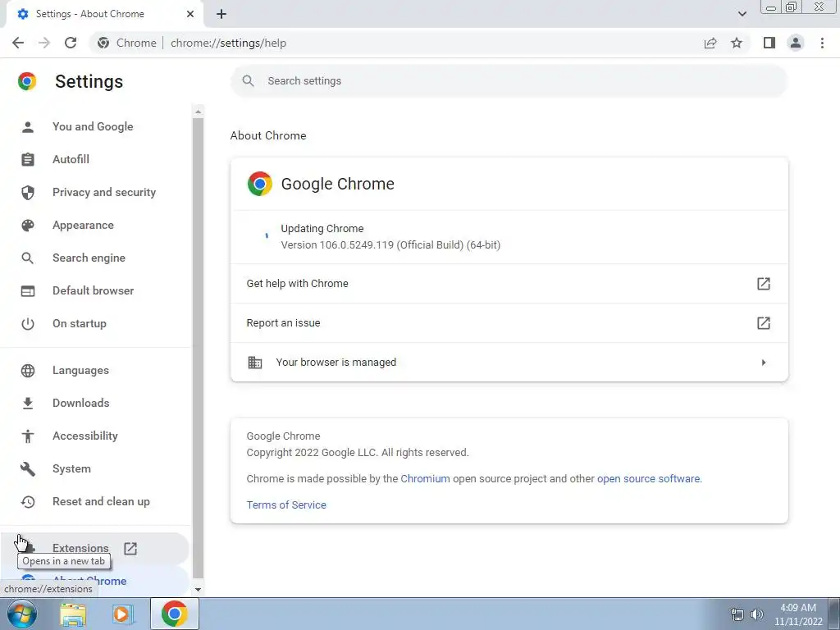Image resolution: width=840 pixels, height=630 pixels.
Task: Click the clipboard icon beside Autofill
Action: [28, 159]
